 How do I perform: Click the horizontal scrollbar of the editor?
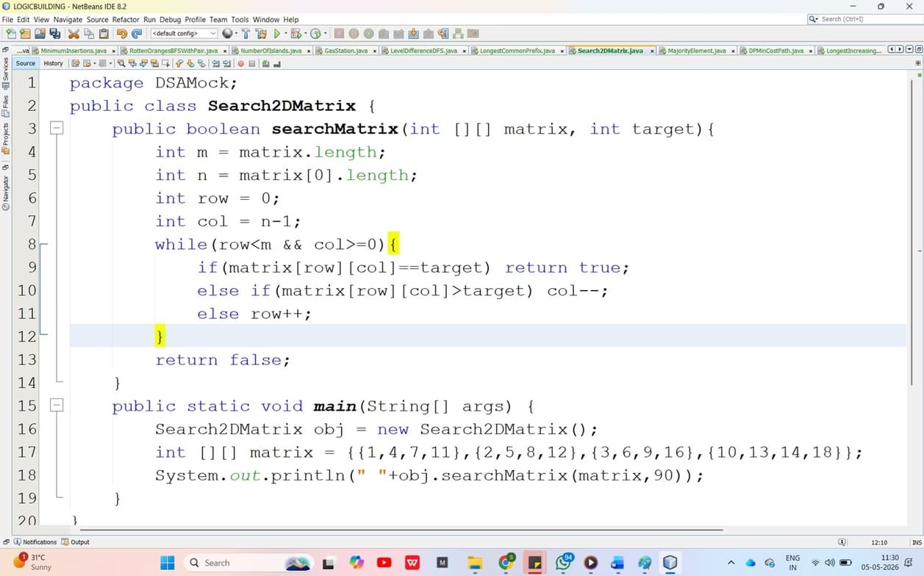tap(401, 530)
